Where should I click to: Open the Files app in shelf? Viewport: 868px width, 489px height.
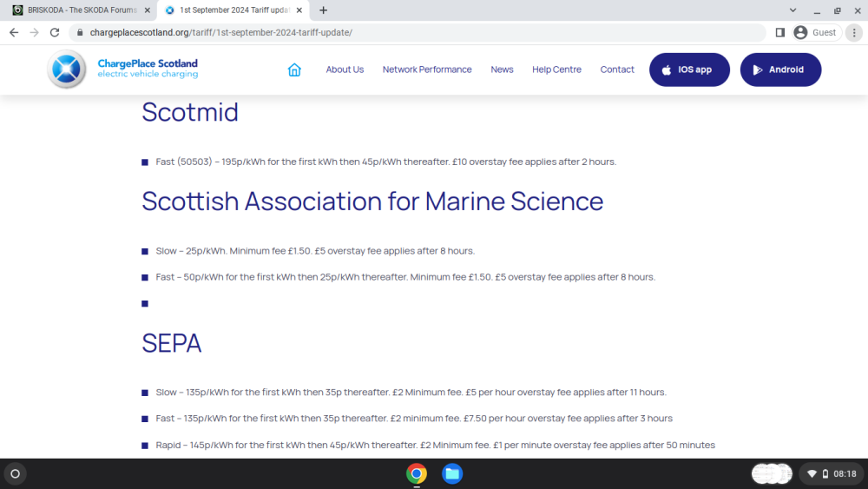[x=452, y=474]
